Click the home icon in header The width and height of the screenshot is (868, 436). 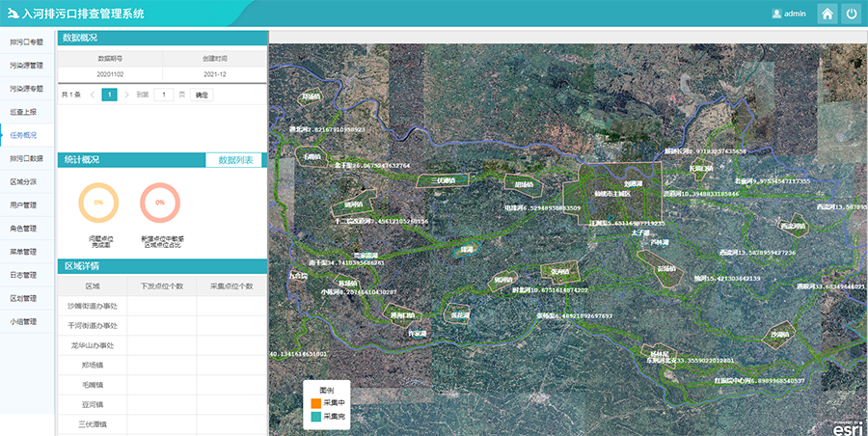point(827,14)
